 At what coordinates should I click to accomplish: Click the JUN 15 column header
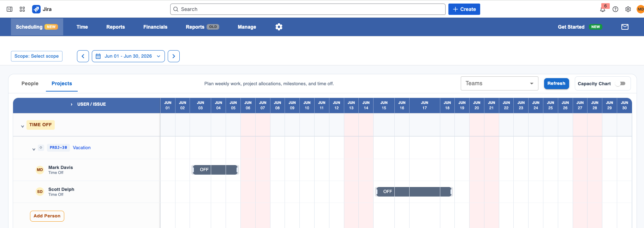tap(384, 105)
